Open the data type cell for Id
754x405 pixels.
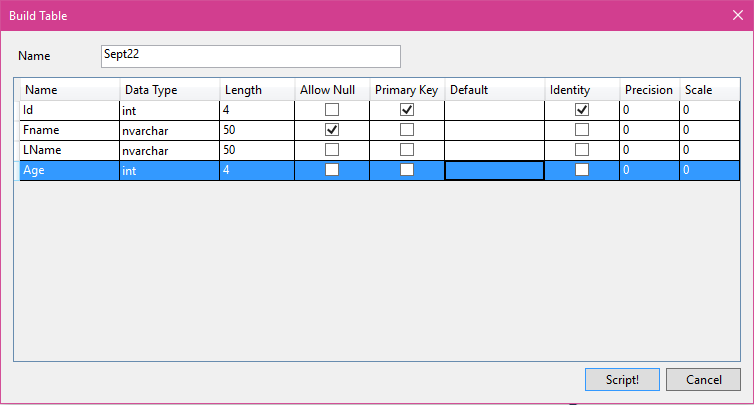[x=169, y=110]
